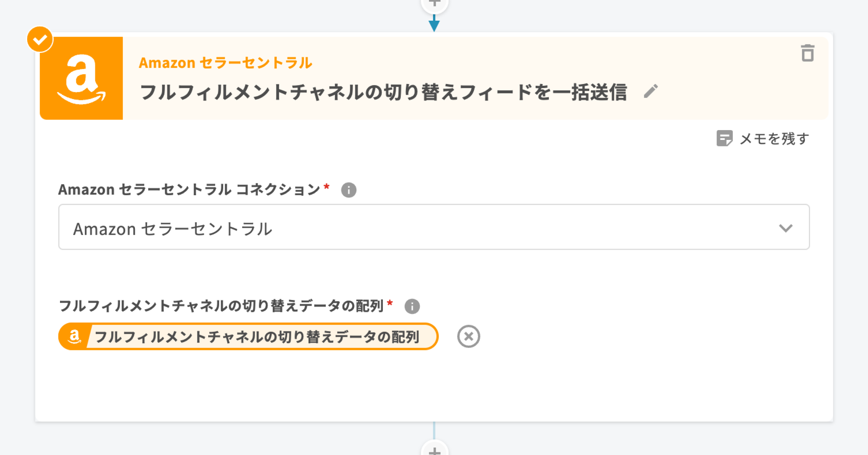Click the info icon beside the コネクション label
868x455 pixels.
[x=349, y=190]
